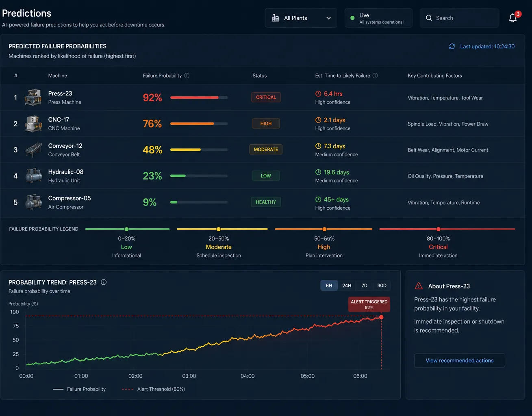Open the CNC-17 machine thumbnail
The width and height of the screenshot is (532, 416).
tap(33, 123)
